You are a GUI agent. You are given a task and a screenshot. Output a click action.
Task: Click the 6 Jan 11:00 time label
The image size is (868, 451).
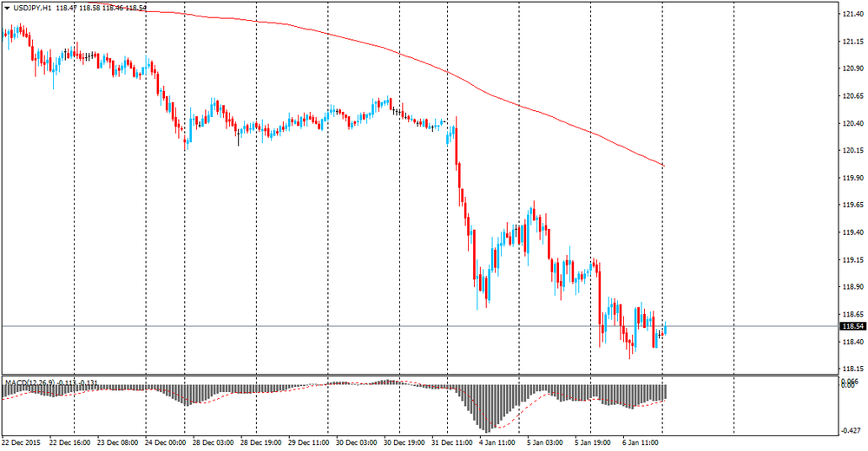pos(641,442)
